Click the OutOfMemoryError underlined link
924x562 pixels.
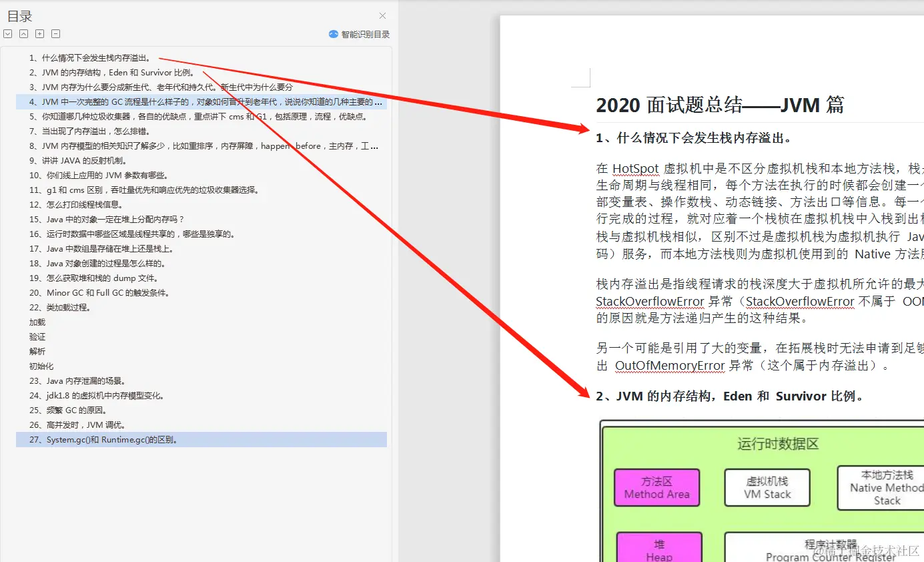[x=669, y=366]
